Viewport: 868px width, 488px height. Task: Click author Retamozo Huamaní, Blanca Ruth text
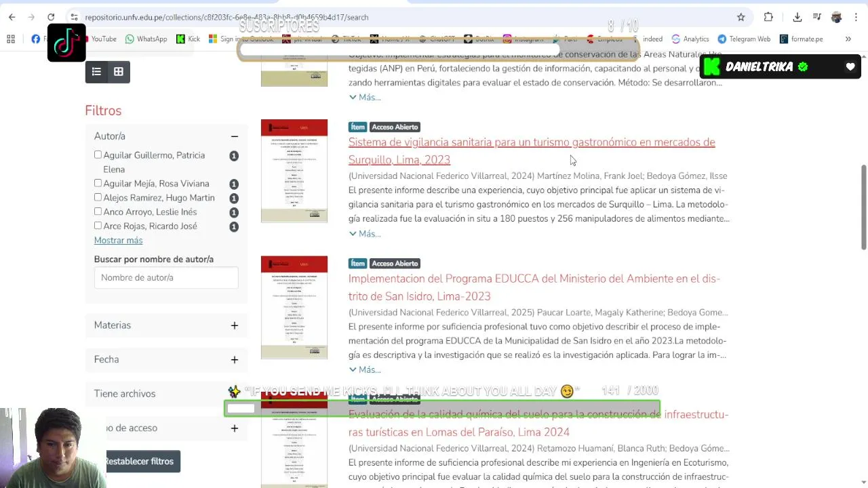pos(600,449)
